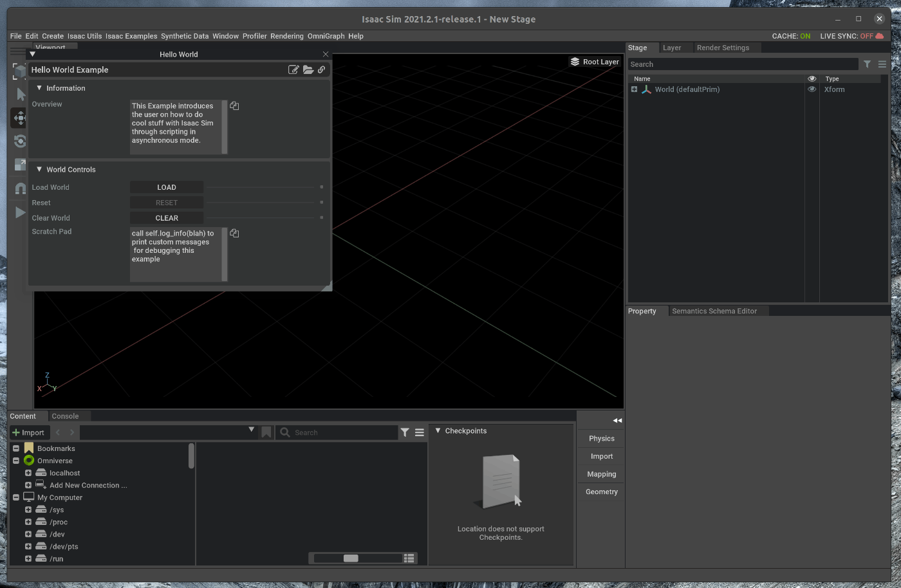Open the Stage panel options menu icon
This screenshot has height=588, width=901.
pyautogui.click(x=882, y=64)
